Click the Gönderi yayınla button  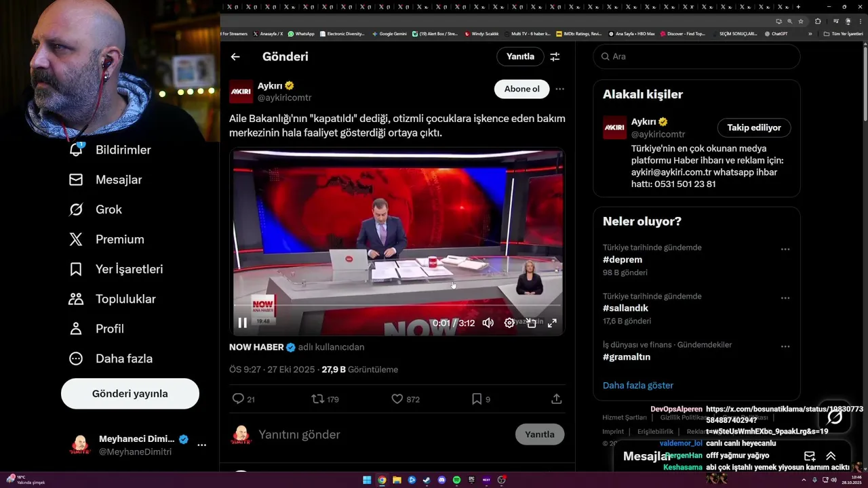click(130, 394)
